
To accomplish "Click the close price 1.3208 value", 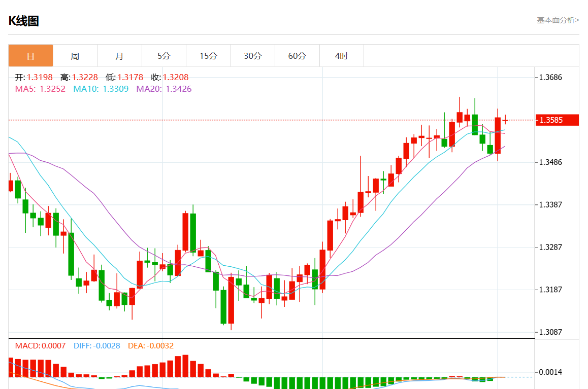I will point(176,77).
